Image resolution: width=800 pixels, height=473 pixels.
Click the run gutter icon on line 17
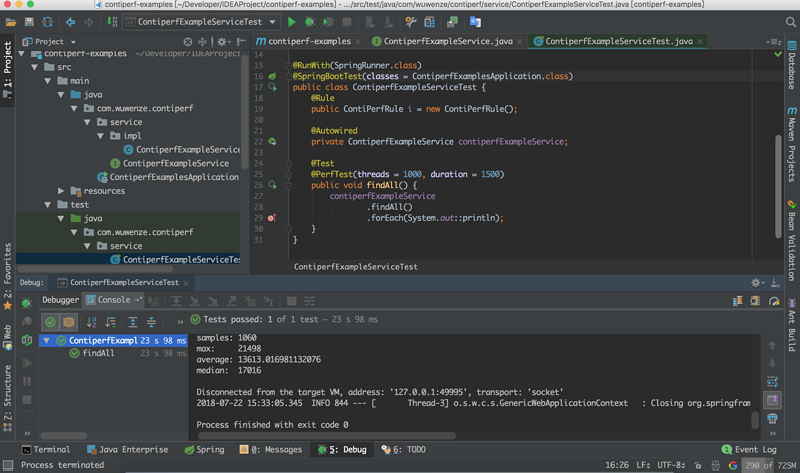[x=272, y=87]
